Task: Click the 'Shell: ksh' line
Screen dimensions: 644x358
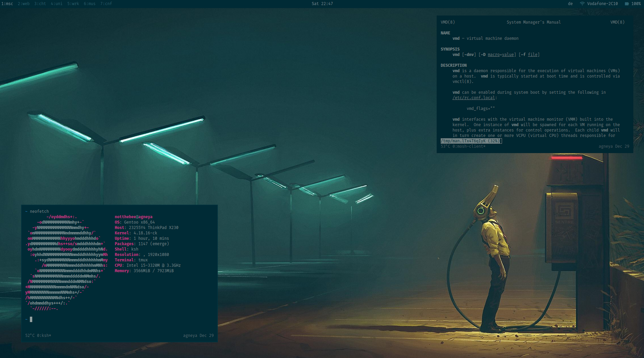Action: point(126,249)
